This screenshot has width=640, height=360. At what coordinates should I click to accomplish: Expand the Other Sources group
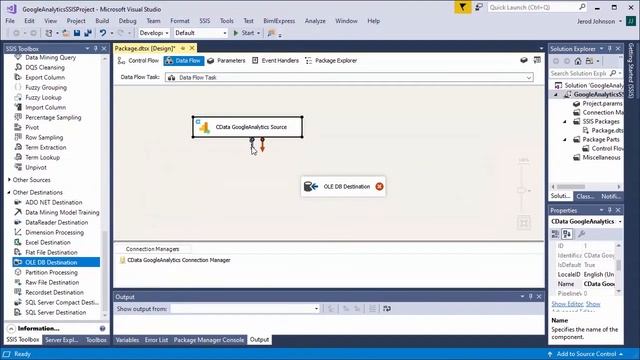coord(9,180)
